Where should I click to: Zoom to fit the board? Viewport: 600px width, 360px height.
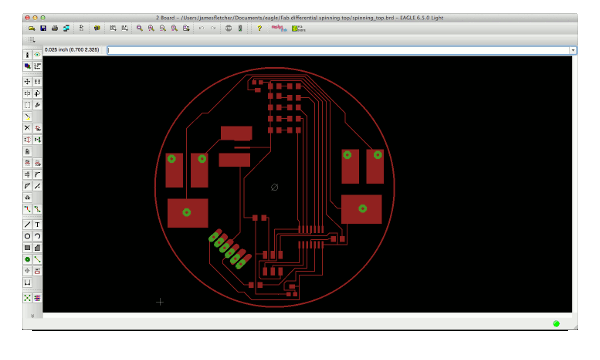click(x=140, y=28)
